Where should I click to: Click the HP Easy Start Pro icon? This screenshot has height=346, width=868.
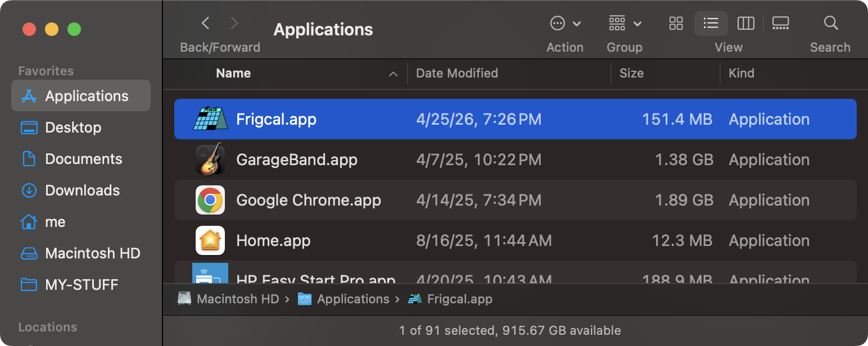point(210,273)
